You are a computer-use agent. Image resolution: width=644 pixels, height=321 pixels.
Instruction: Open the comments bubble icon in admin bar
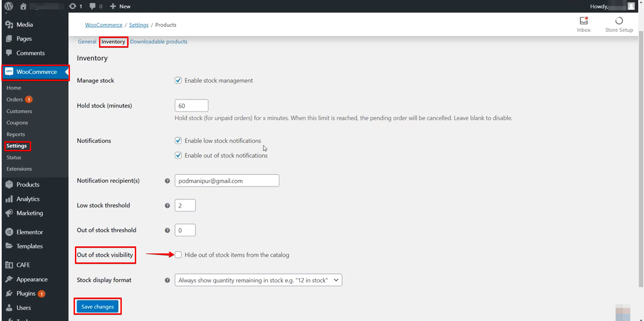click(x=93, y=6)
